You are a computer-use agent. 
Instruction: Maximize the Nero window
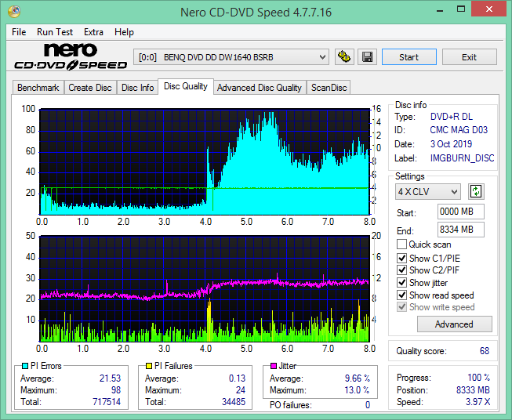click(461, 9)
